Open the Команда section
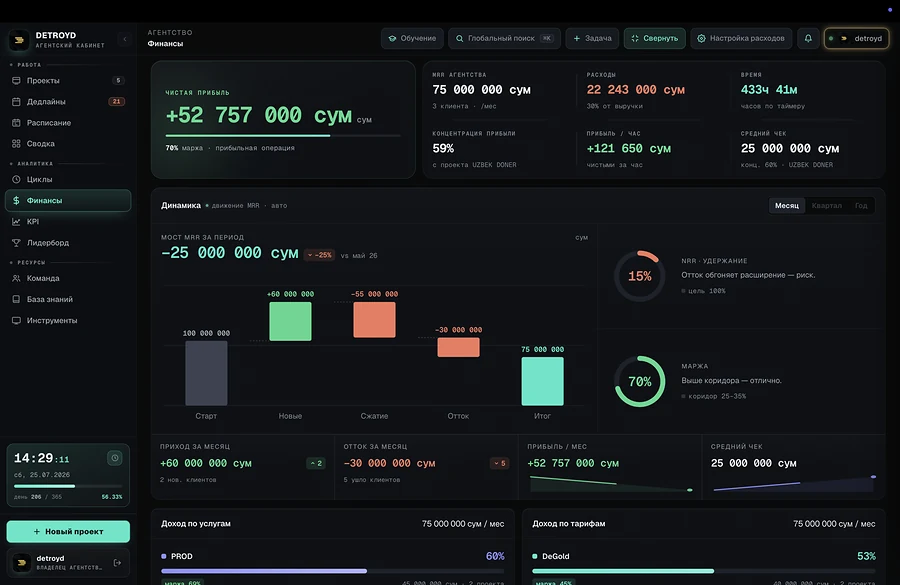Viewport: 900px width, 585px height. pyautogui.click(x=68, y=278)
